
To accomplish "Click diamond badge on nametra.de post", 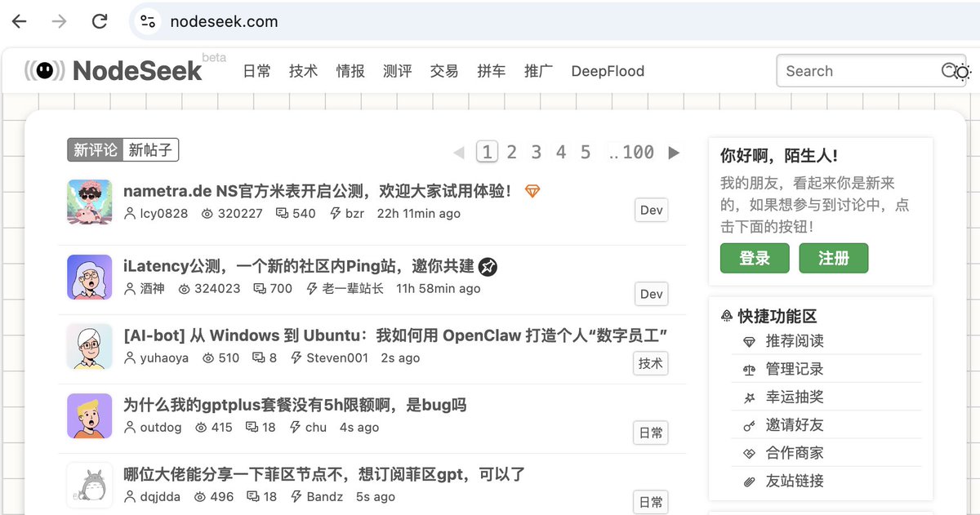I will pyautogui.click(x=532, y=191).
